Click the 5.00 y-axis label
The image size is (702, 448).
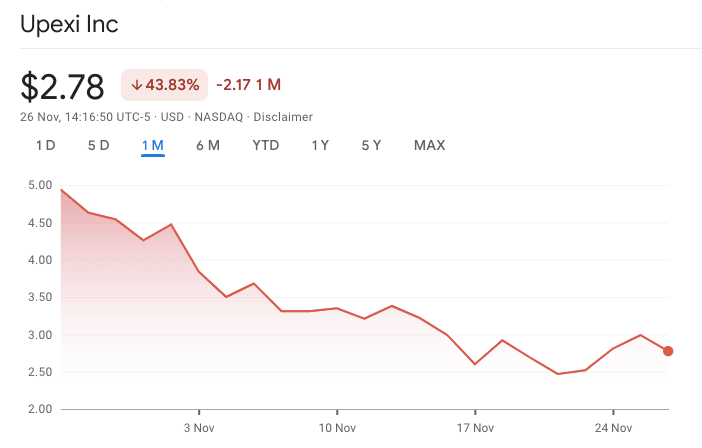(x=40, y=185)
